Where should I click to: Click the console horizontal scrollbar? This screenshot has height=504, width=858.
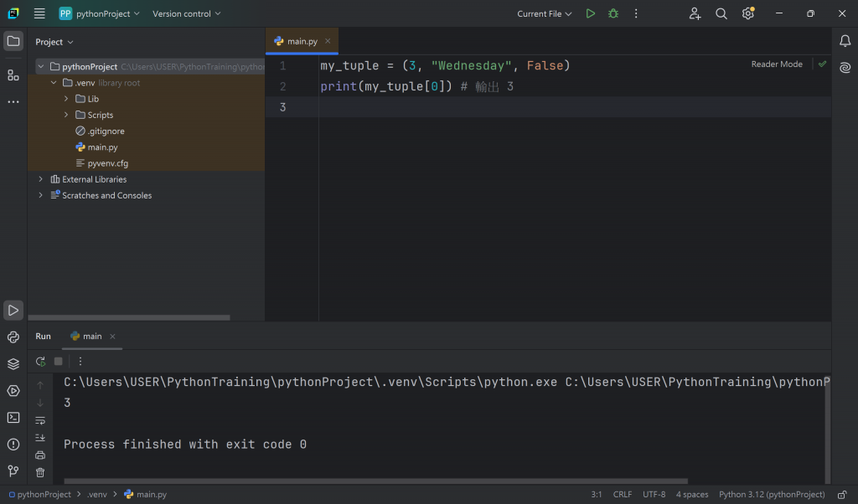click(x=375, y=481)
